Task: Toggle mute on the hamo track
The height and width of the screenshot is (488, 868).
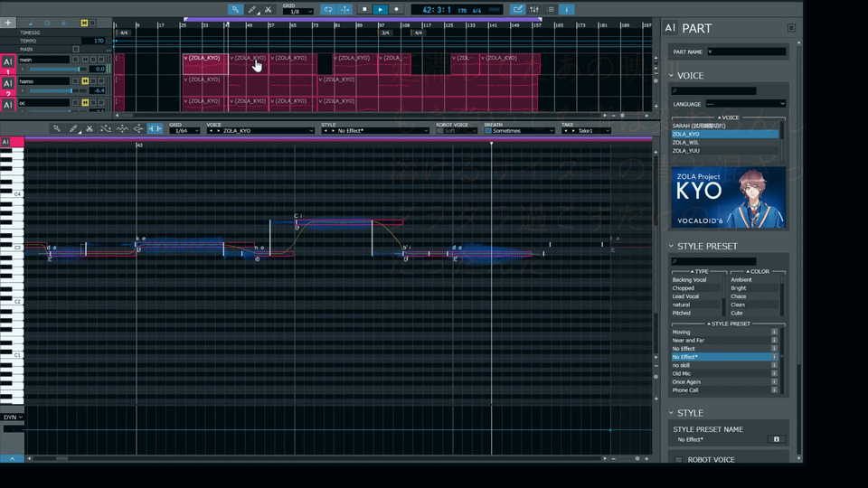Action: pos(85,80)
